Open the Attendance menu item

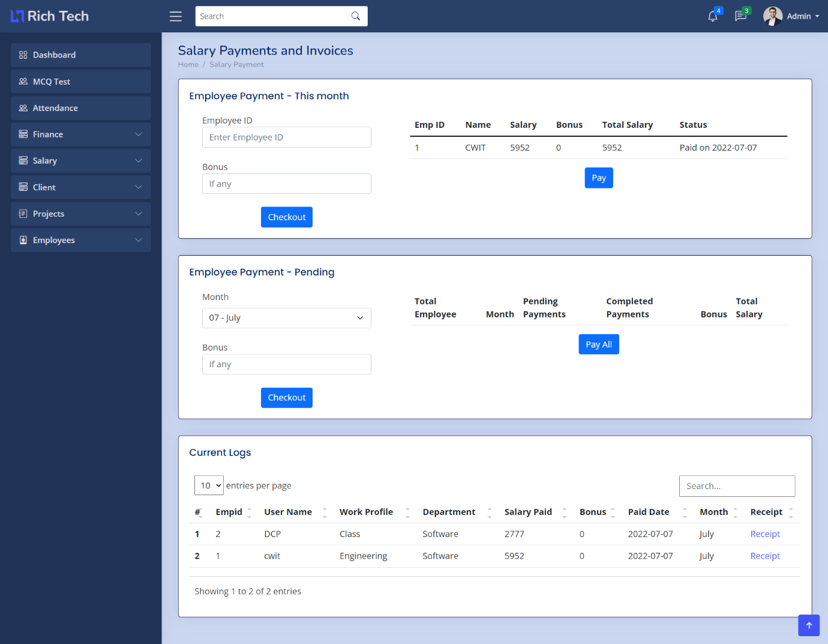80,108
